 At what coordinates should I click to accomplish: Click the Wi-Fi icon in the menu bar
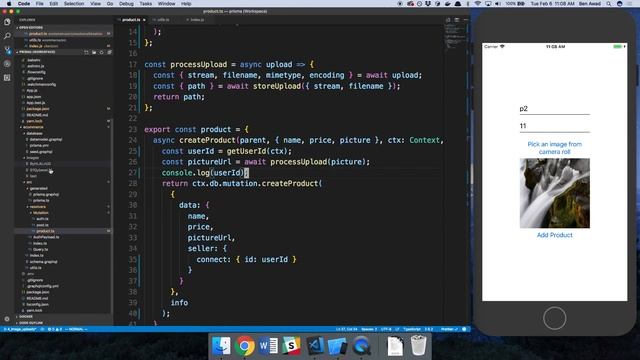(478, 4)
